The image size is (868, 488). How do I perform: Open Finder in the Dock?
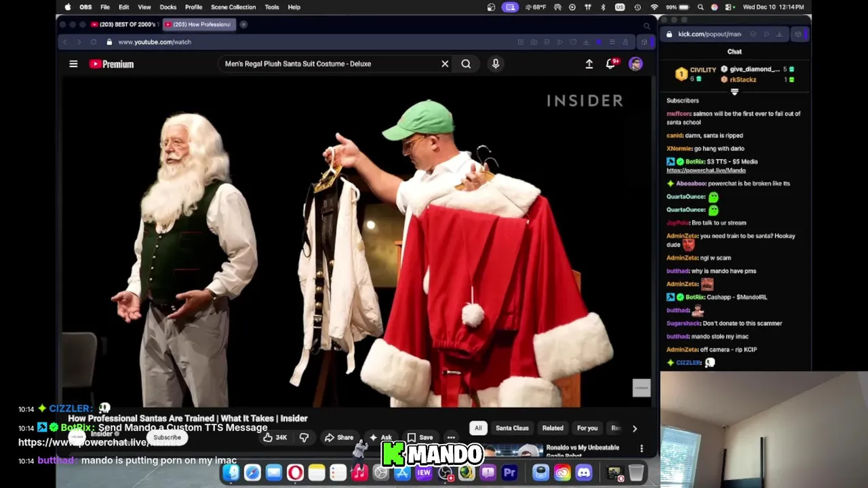[231, 472]
